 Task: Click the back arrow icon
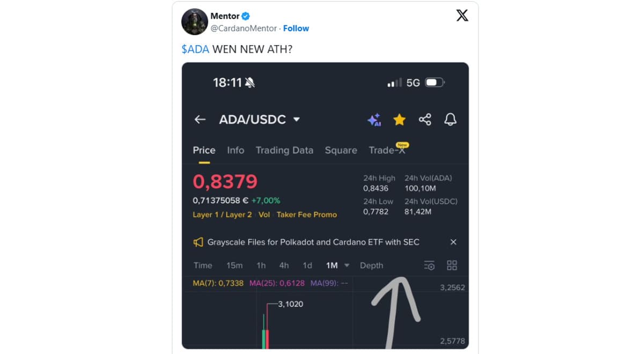(x=200, y=120)
